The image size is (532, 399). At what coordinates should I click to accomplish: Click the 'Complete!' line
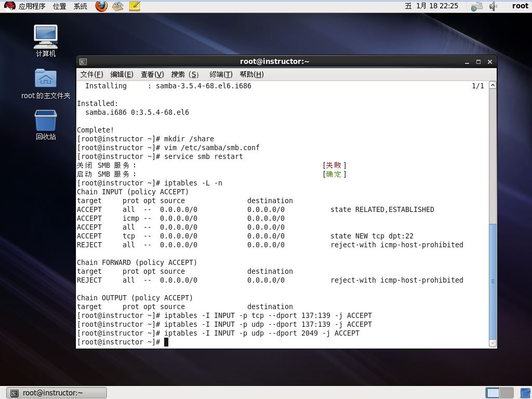click(96, 130)
